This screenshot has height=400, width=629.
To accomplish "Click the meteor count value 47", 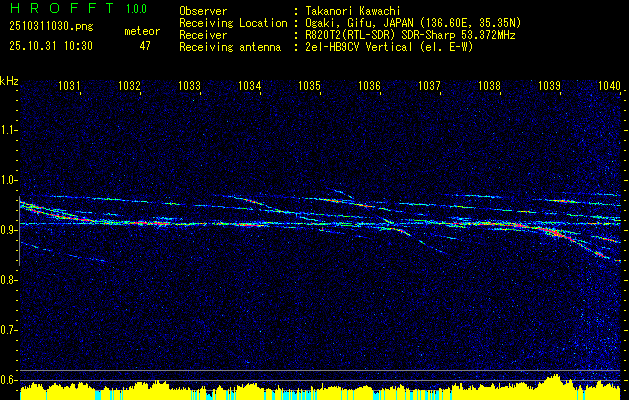I will (145, 46).
